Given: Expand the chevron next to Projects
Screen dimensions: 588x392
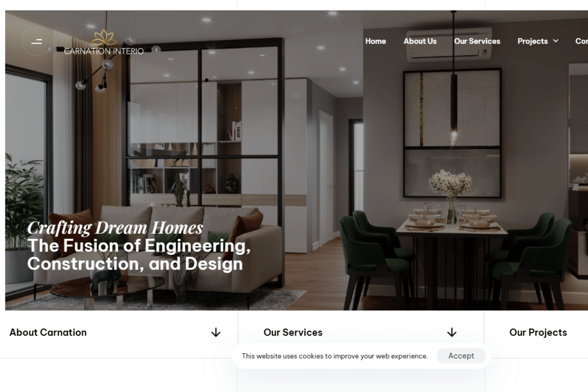Looking at the screenshot, I should [556, 41].
